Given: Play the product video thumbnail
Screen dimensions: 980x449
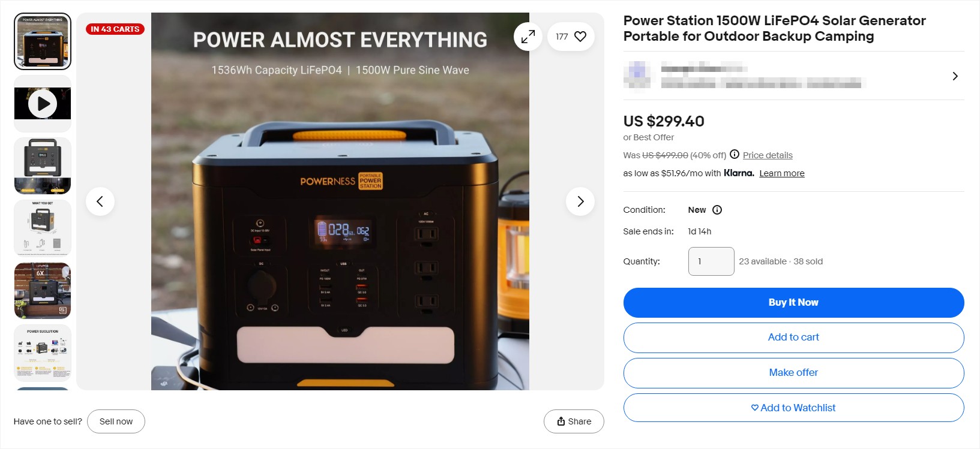Looking at the screenshot, I should 43,104.
